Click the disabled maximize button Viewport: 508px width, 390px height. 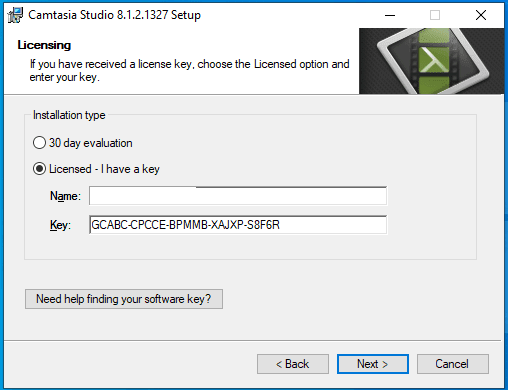(435, 15)
